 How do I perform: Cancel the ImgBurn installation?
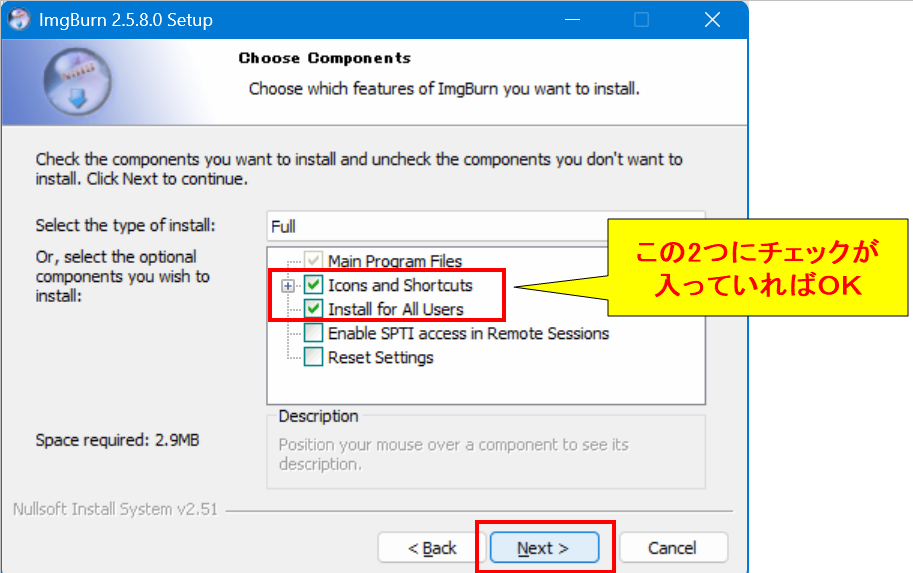(672, 548)
